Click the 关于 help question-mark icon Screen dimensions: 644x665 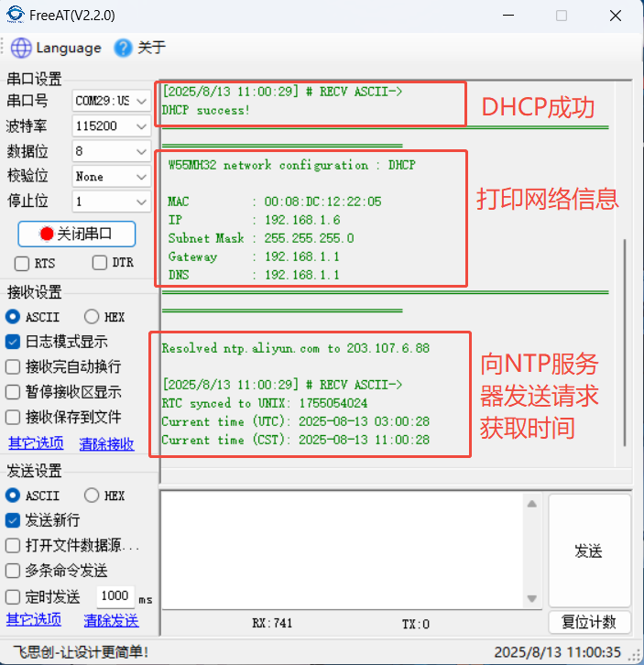click(123, 48)
